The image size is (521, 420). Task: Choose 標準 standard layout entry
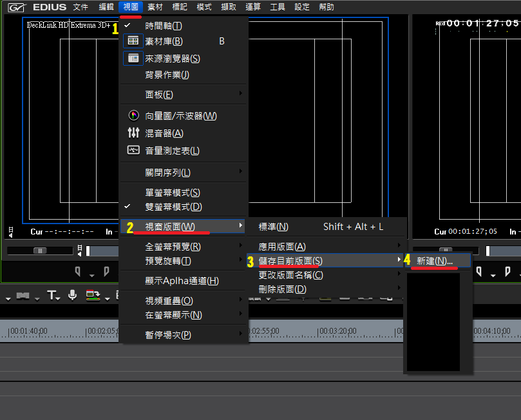click(x=273, y=227)
